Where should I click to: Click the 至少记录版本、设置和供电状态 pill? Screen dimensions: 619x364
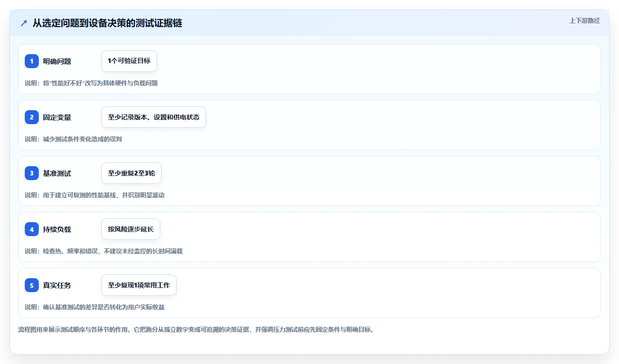pyautogui.click(x=154, y=117)
